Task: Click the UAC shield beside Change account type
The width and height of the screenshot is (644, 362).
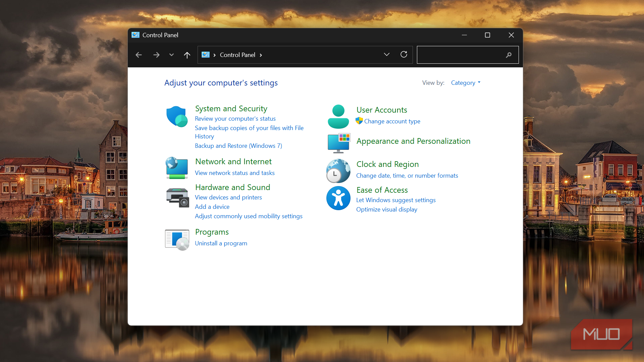Action: tap(359, 121)
